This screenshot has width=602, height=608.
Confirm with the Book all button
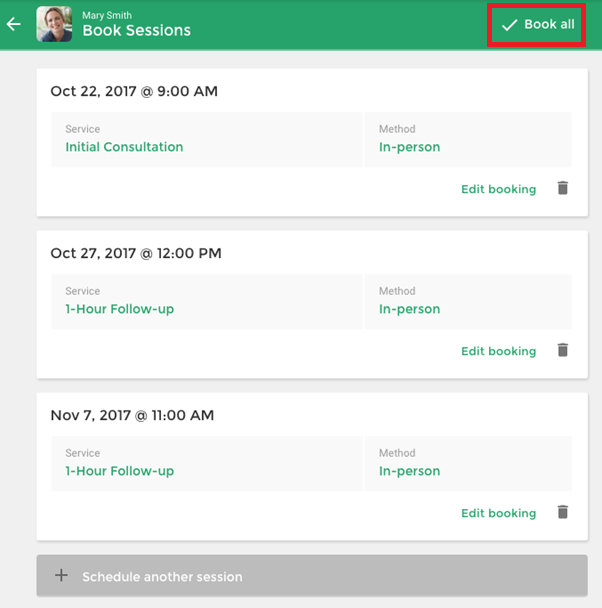pyautogui.click(x=536, y=25)
